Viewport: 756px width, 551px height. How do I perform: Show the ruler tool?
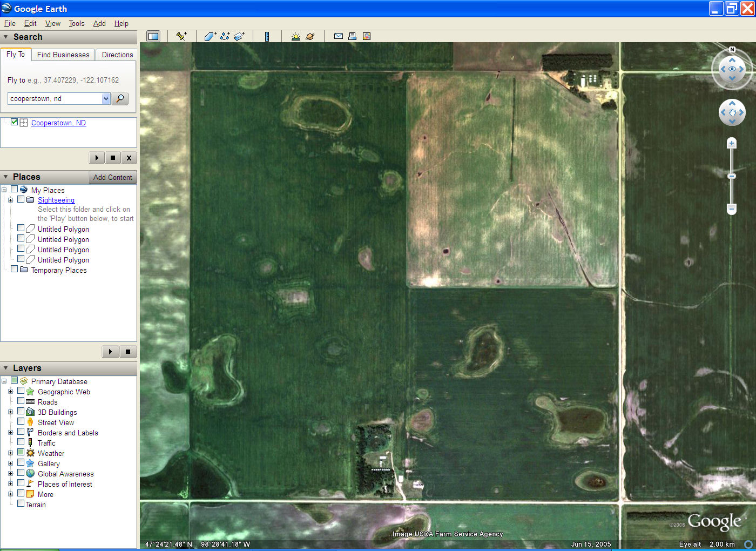(x=267, y=36)
